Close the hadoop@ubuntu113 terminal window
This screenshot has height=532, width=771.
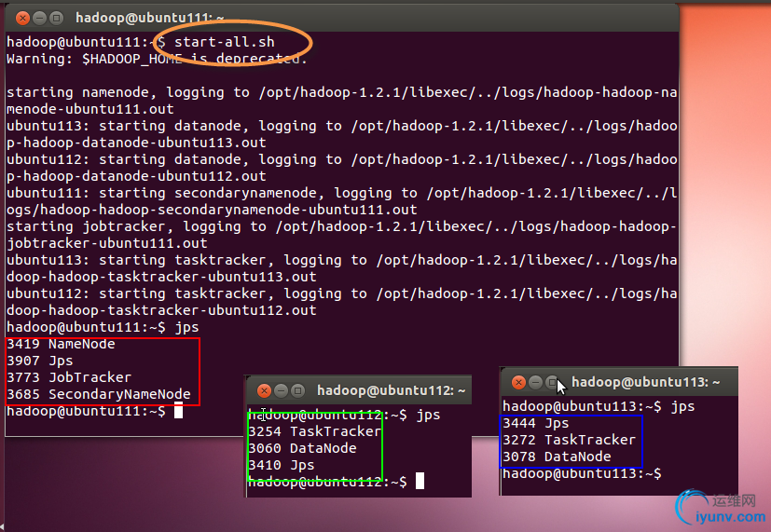[x=518, y=382]
